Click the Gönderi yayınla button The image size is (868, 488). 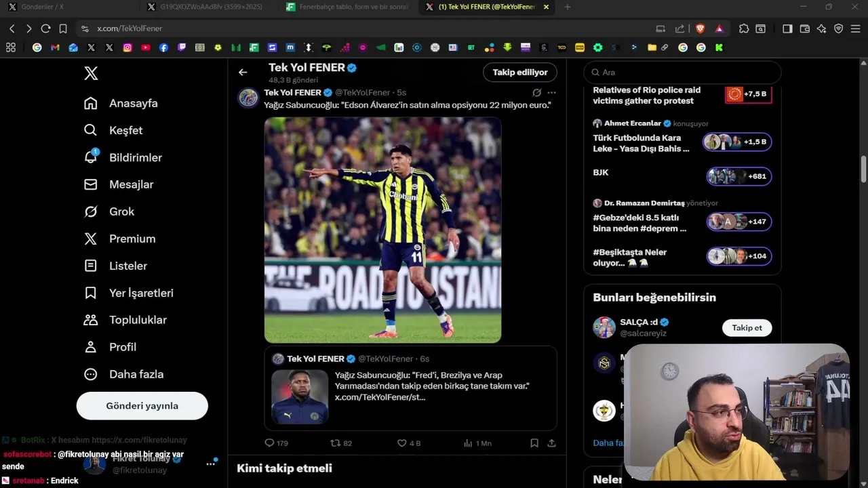click(142, 406)
